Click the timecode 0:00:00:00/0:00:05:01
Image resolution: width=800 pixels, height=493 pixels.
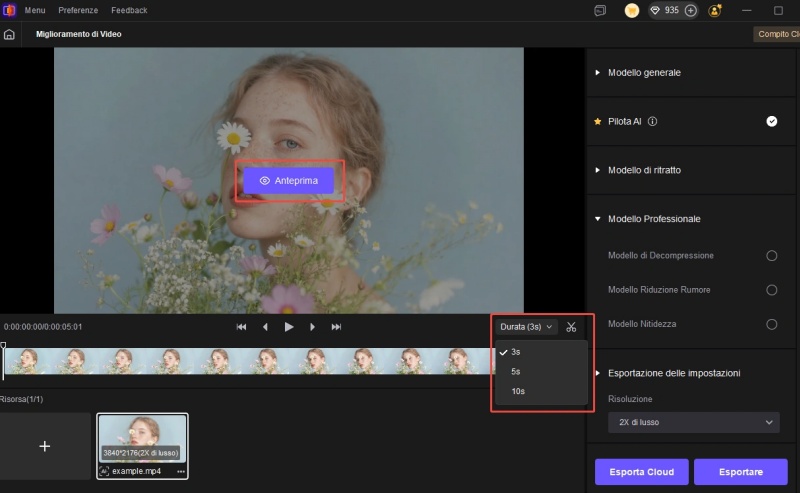click(43, 327)
